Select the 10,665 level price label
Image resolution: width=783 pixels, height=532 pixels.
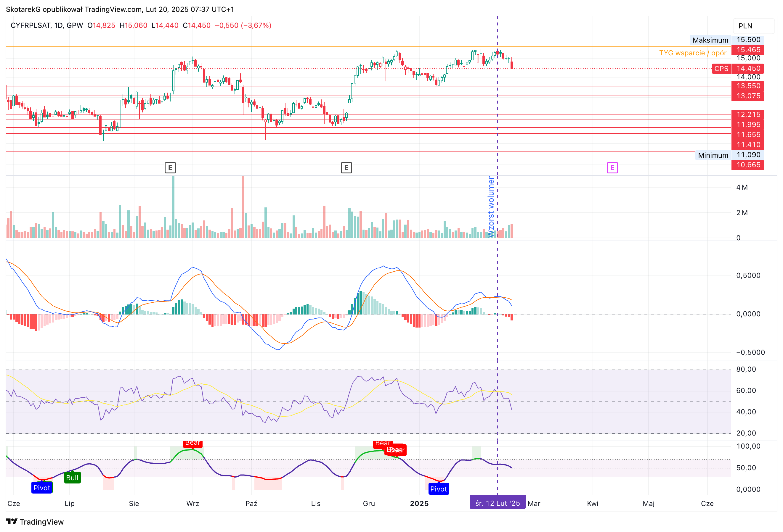pos(748,165)
